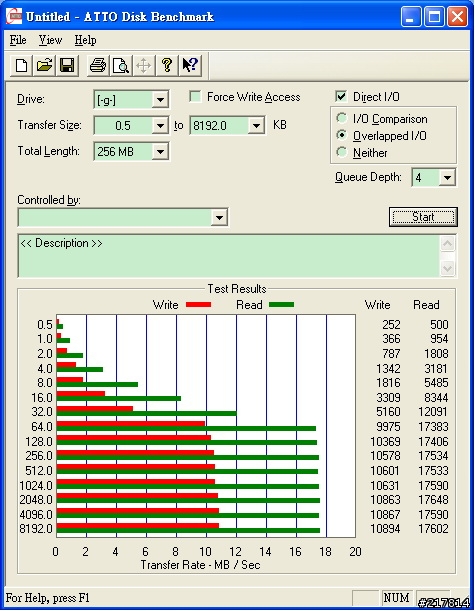The height and width of the screenshot is (611, 475).
Task: Click the 64.0 transfer size row label
Action: coord(42,427)
